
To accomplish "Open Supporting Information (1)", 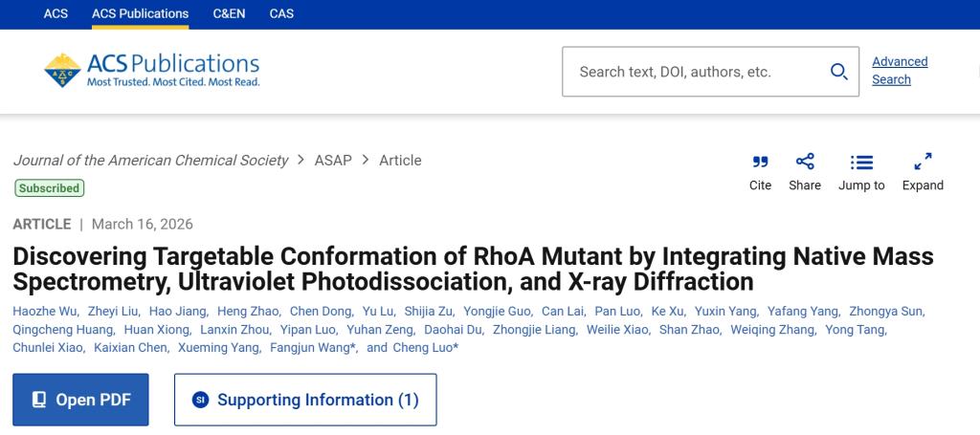I will [x=305, y=400].
